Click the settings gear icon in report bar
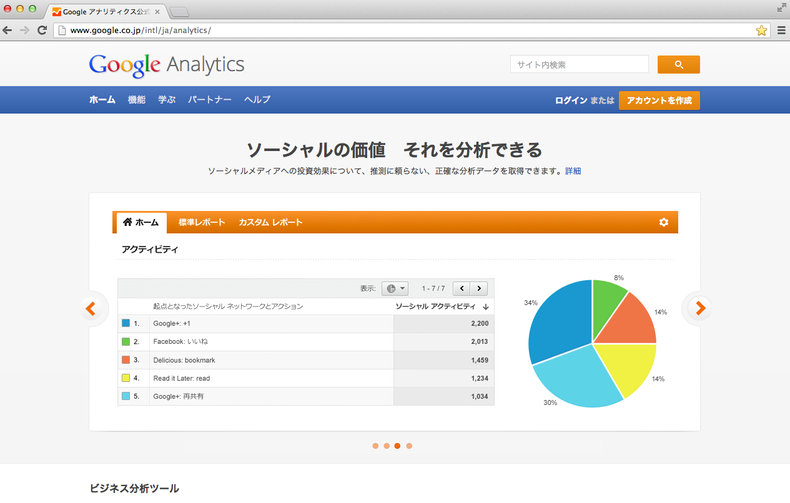Viewport: 790px width, 503px height. click(663, 222)
